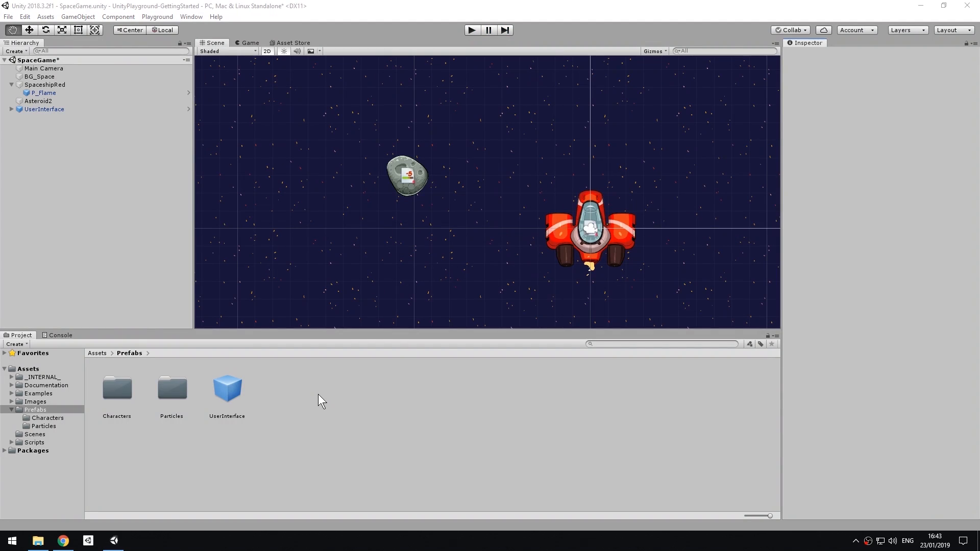Open the File menu
Viewport: 980px width, 551px height.
[8, 17]
